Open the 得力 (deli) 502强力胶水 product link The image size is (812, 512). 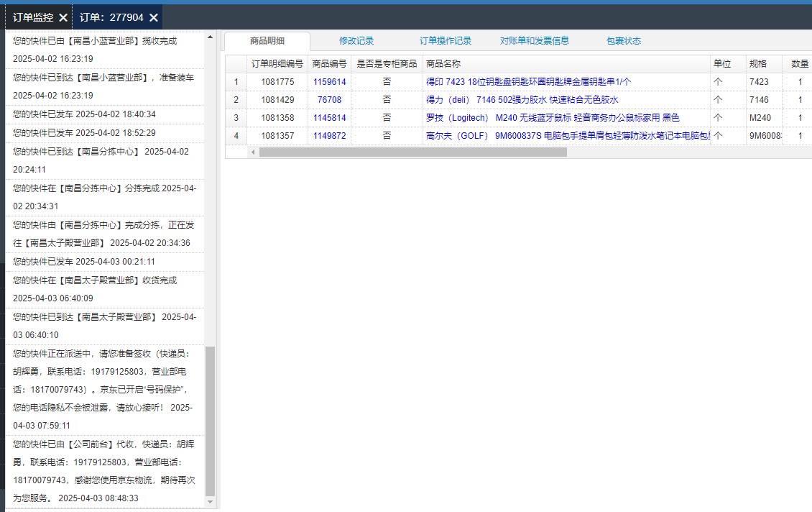tap(522, 100)
